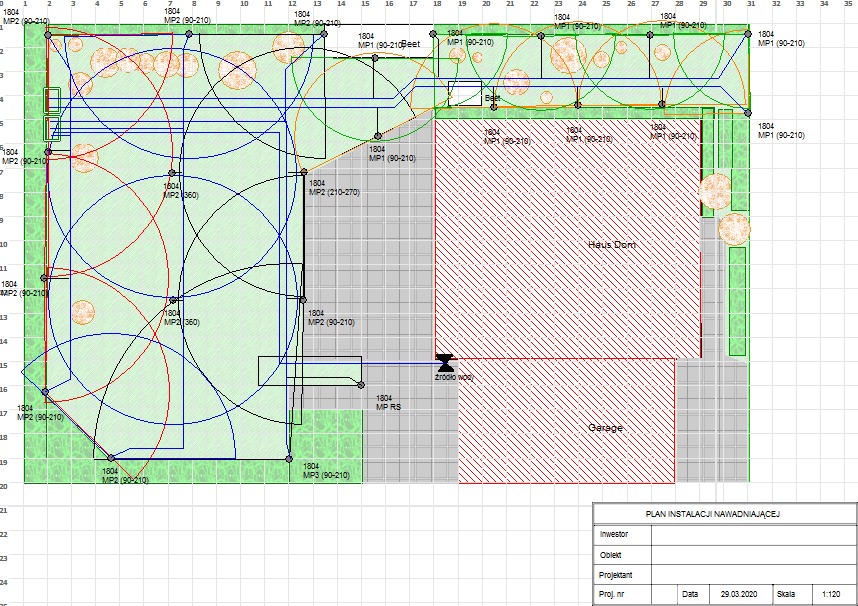Click the MP3 (90-210) sprinkler node
Screen dimensions: 858x606
point(289,458)
